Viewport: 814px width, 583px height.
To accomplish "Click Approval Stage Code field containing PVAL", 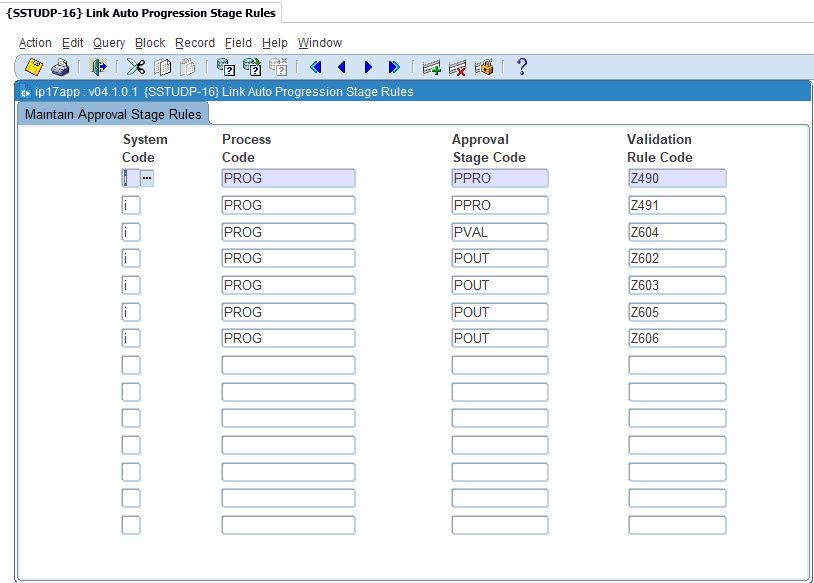I will [x=500, y=232].
